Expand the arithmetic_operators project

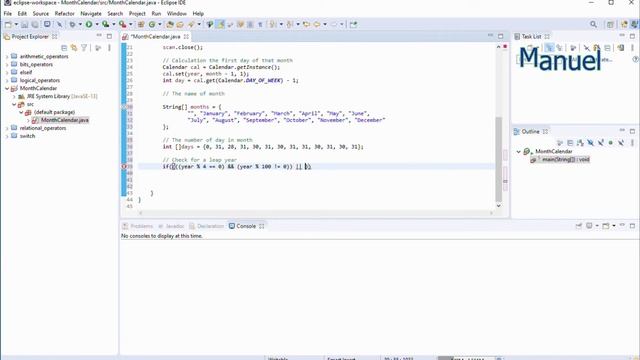pyautogui.click(x=7, y=57)
